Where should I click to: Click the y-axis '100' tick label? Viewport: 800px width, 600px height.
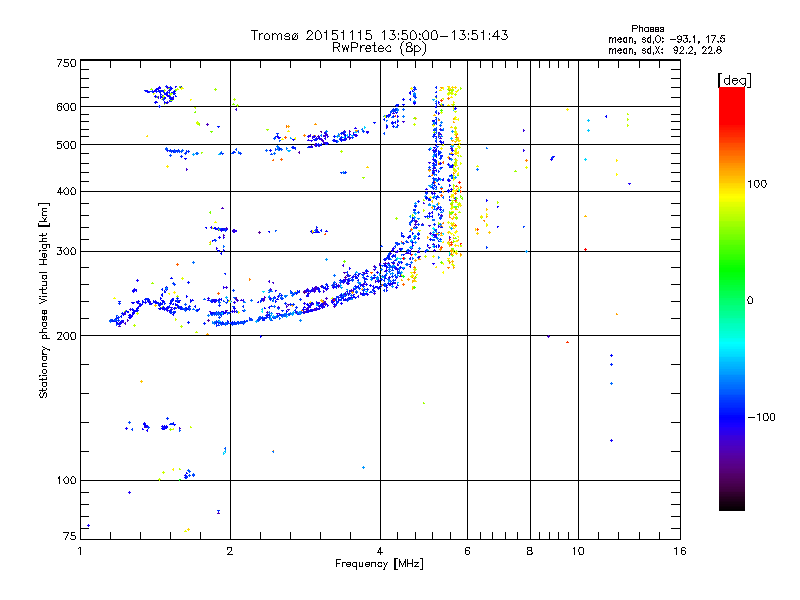66,480
